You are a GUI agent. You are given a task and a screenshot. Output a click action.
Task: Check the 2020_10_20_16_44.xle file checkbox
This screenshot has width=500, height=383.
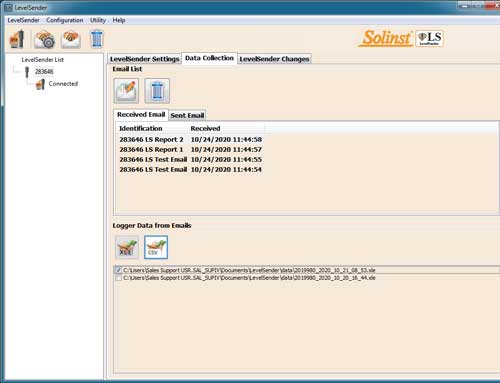coord(118,278)
